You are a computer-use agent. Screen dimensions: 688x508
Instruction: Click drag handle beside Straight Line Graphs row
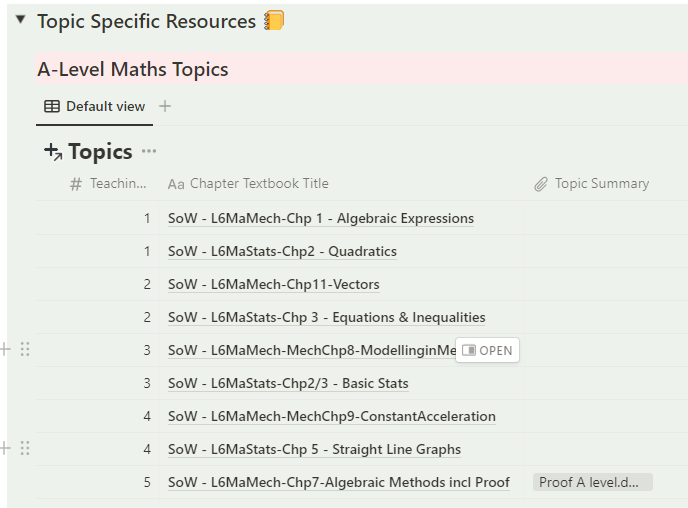point(25,448)
